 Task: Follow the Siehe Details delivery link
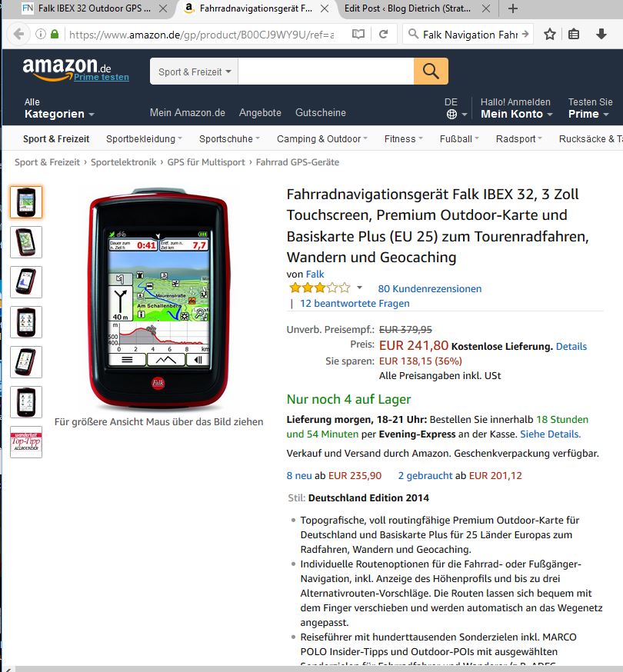pyautogui.click(x=550, y=434)
